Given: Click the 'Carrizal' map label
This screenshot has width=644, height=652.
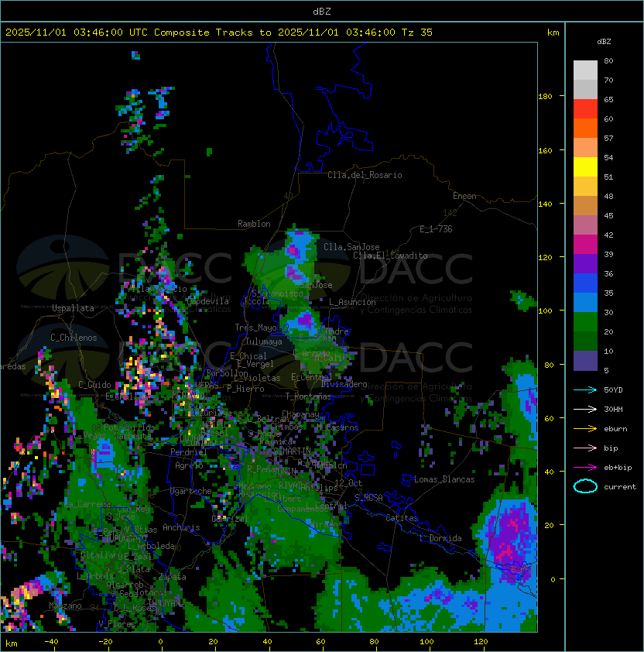Looking at the screenshot, I should point(230,519).
